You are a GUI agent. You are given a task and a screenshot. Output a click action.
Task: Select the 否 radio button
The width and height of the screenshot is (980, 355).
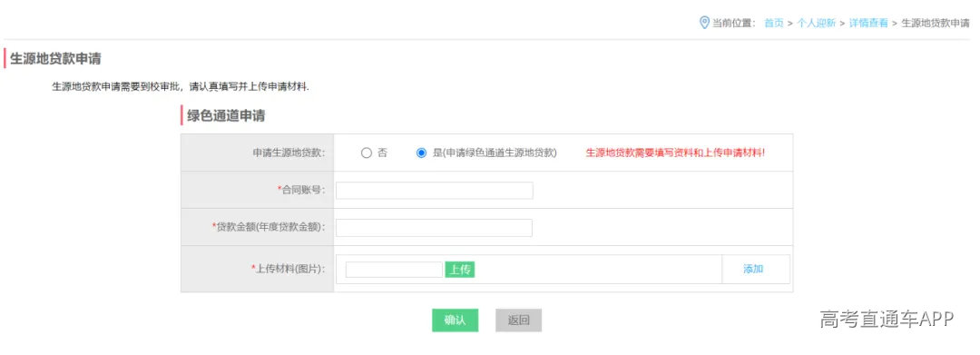[367, 153]
